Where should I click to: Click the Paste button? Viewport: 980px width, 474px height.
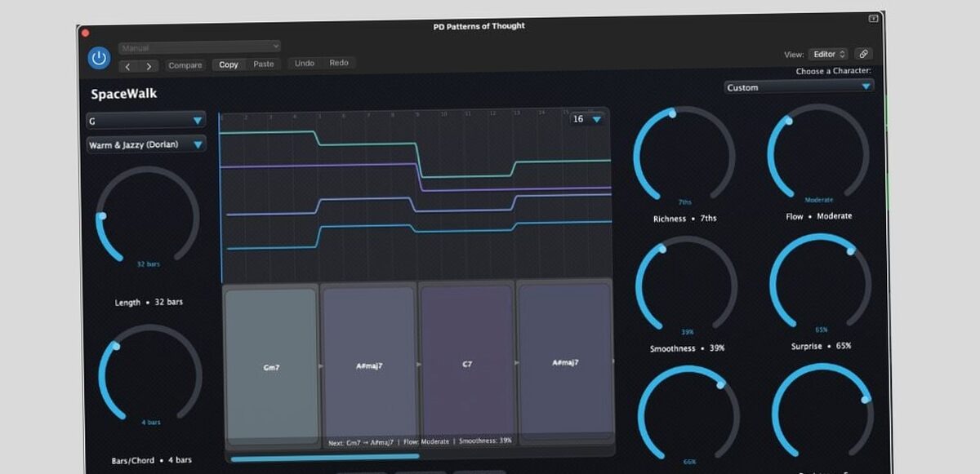[264, 64]
